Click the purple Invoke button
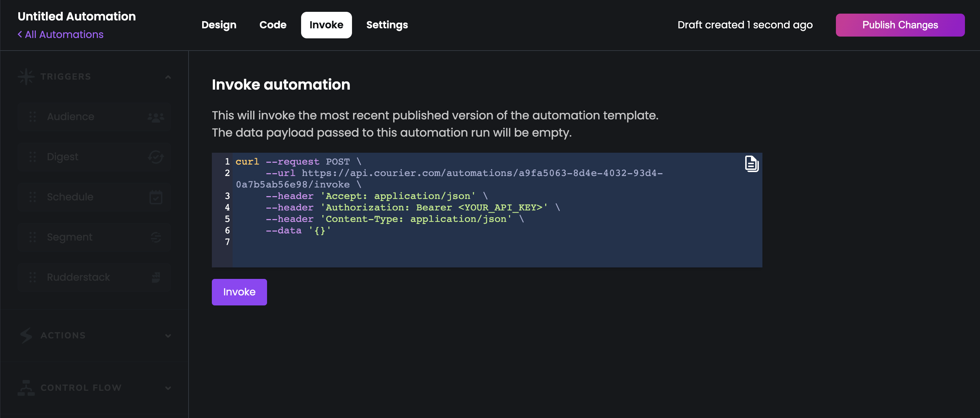980x418 pixels. 239,292
